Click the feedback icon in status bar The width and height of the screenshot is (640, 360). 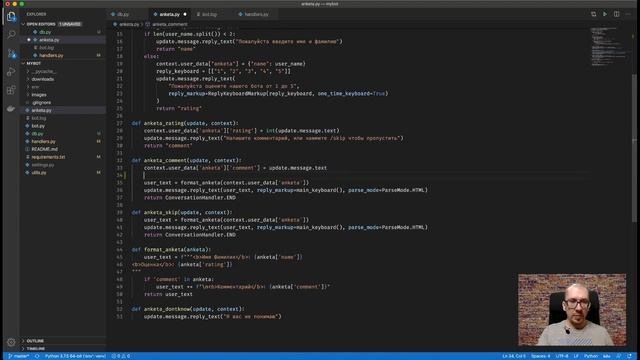(619, 356)
